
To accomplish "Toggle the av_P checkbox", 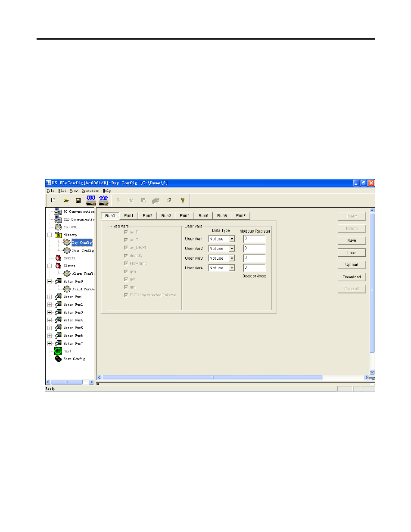I will click(x=126, y=232).
